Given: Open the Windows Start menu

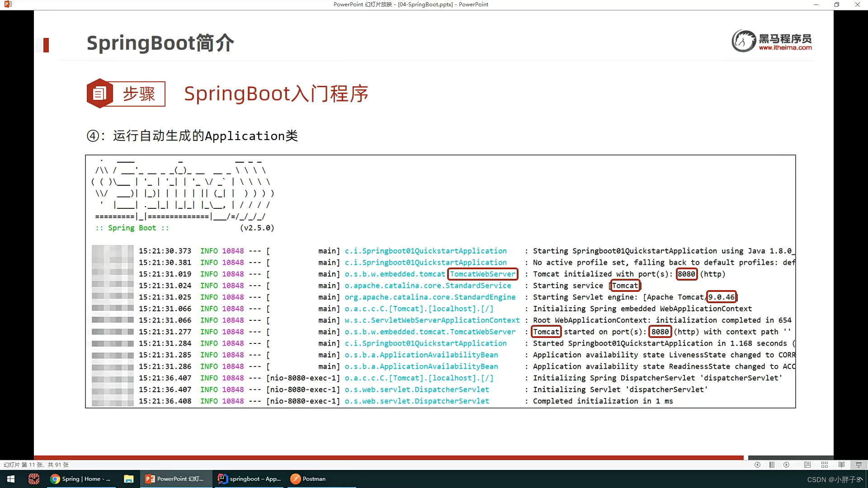Looking at the screenshot, I should tap(11, 479).
